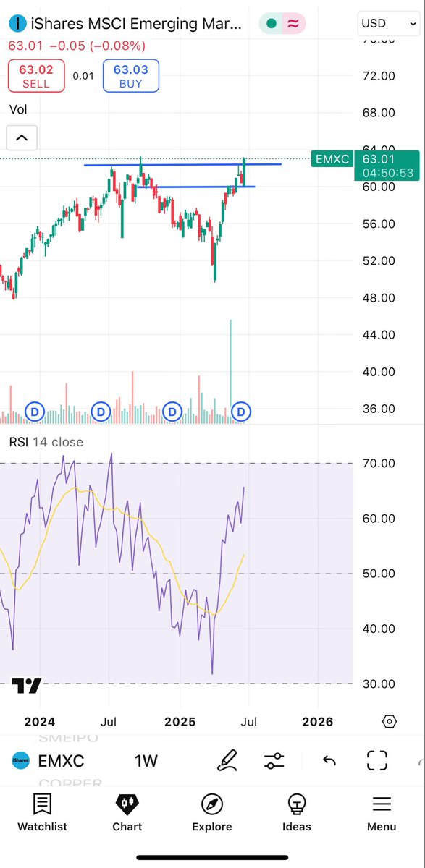Tap the last dividend 'D' marker near Jul 2025
The width and height of the screenshot is (425, 868).
pos(242,412)
